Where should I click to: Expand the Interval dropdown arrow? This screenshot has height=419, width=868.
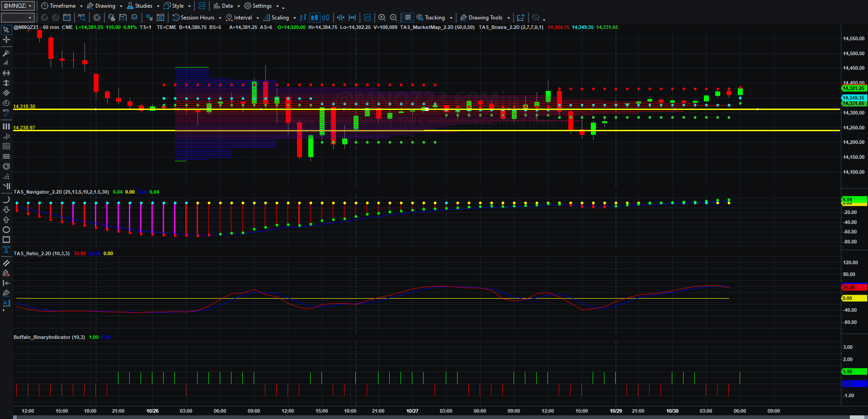click(x=258, y=18)
